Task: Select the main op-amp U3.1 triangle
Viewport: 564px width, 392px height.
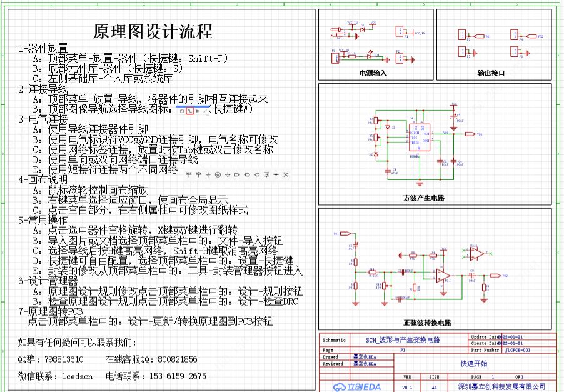Action: [443, 276]
